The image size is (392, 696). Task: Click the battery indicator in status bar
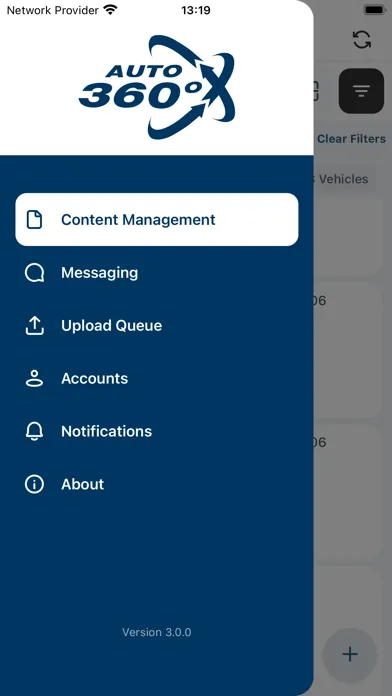[x=376, y=10]
